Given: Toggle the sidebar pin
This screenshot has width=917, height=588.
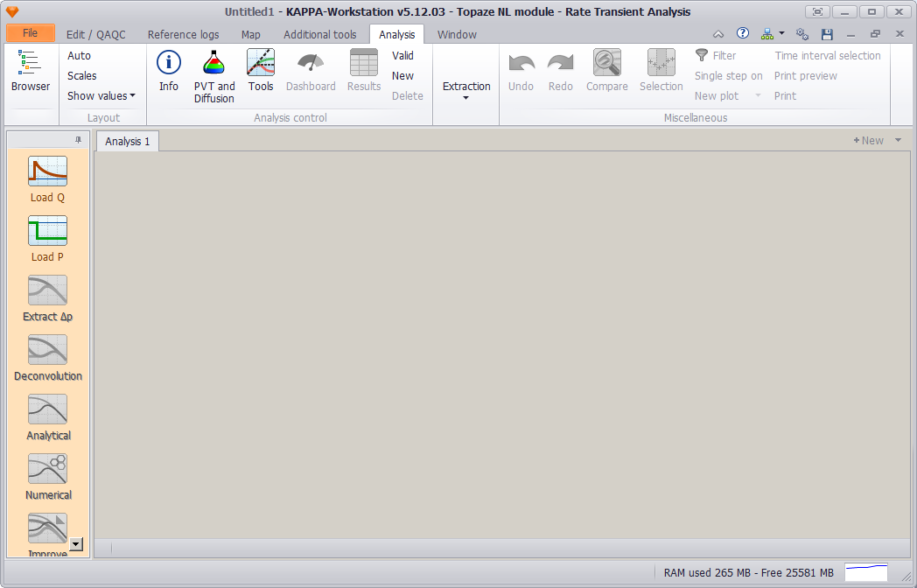Looking at the screenshot, I should coord(79,140).
